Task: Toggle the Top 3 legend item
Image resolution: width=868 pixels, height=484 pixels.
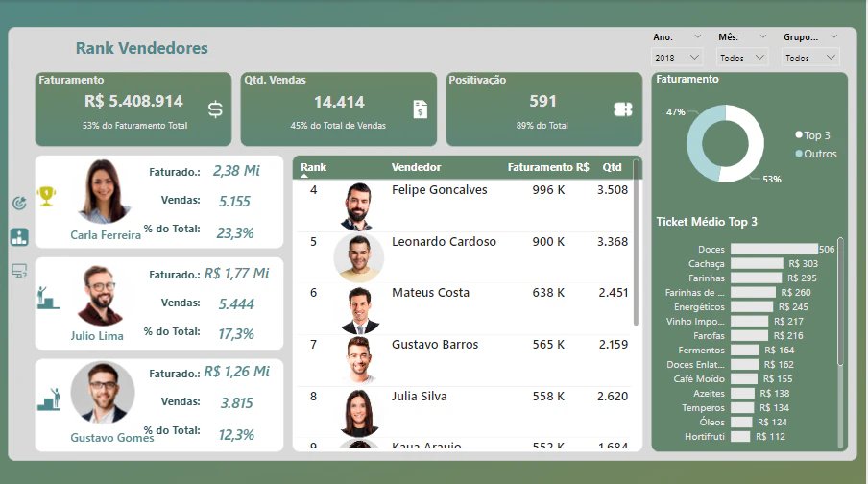Action: [812, 135]
